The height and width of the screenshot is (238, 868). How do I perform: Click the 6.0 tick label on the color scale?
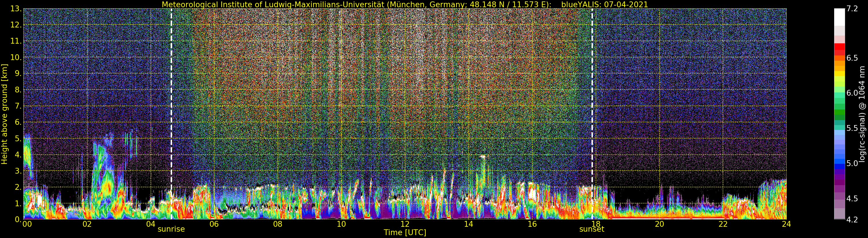tap(852, 93)
